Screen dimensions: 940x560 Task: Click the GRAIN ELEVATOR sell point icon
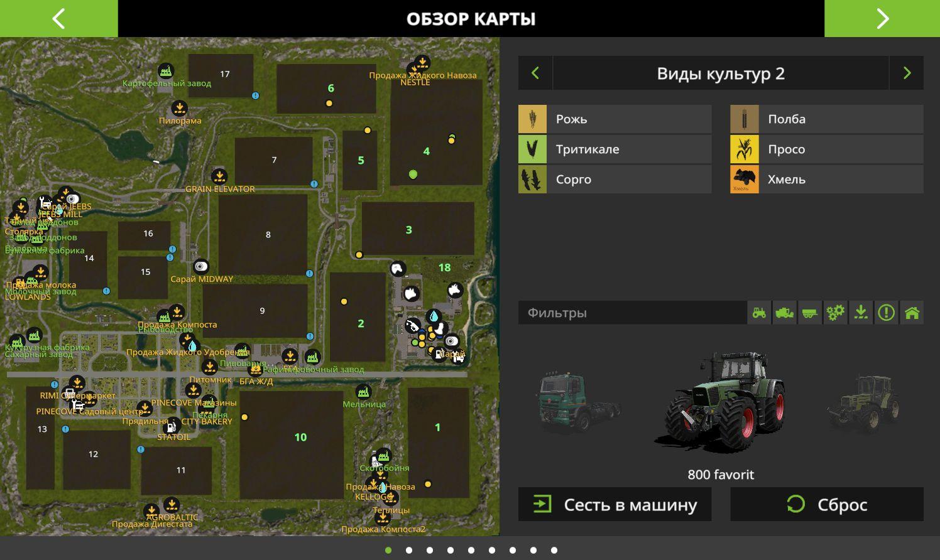pos(219,176)
